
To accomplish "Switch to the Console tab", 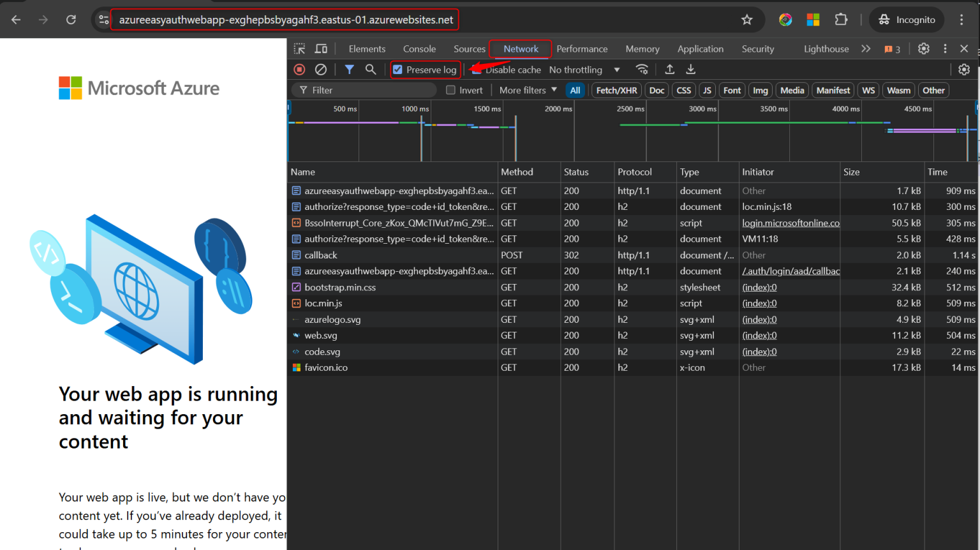I will coord(419,48).
